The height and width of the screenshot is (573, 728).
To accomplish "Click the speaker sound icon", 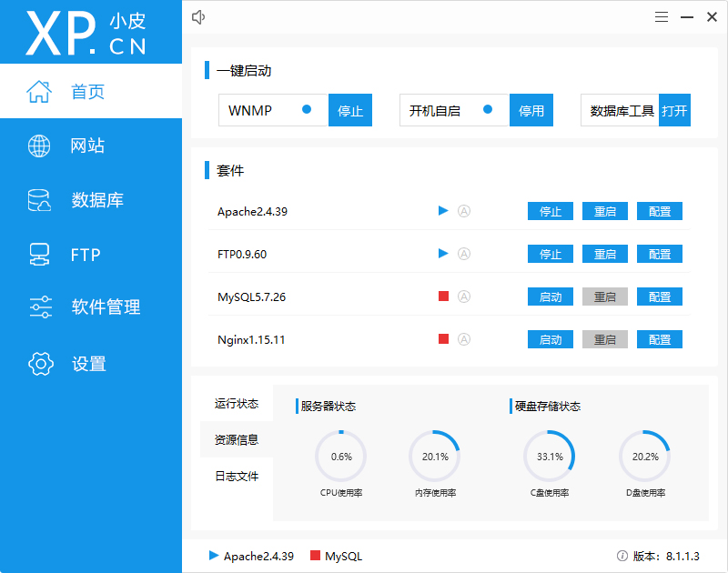I will (x=198, y=17).
